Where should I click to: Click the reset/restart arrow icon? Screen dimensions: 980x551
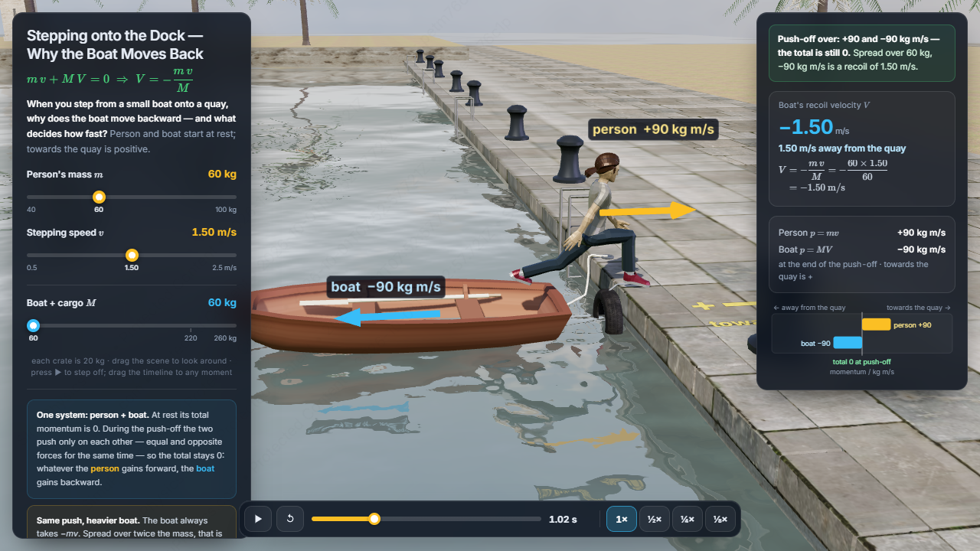[x=290, y=519]
